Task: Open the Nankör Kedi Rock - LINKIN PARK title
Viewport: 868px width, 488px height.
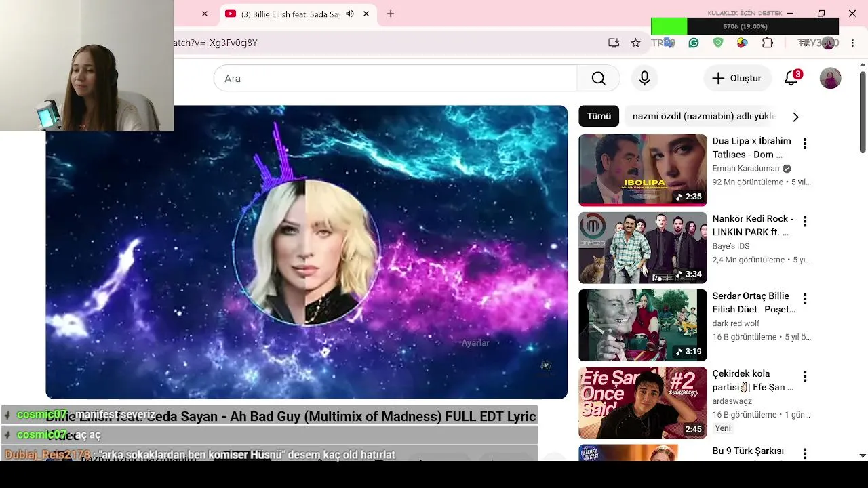Action: (753, 225)
